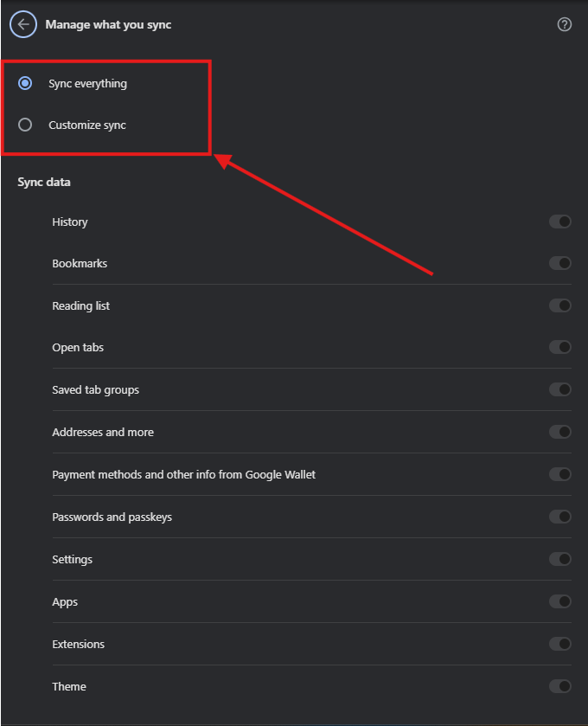The height and width of the screenshot is (726, 588).
Task: Click the Manage what you sync heading
Action: 108,24
